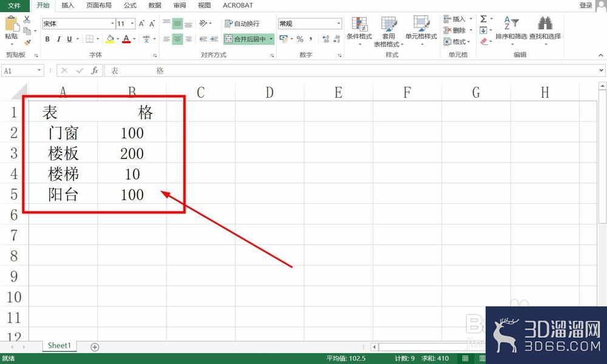Viewport: 607px width, 364px height.
Task: Click the insert function fx icon
Action: point(95,71)
